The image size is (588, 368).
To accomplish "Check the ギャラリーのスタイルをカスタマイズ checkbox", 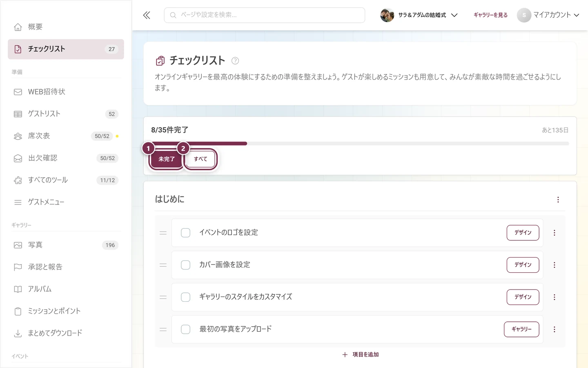I will 185,297.
